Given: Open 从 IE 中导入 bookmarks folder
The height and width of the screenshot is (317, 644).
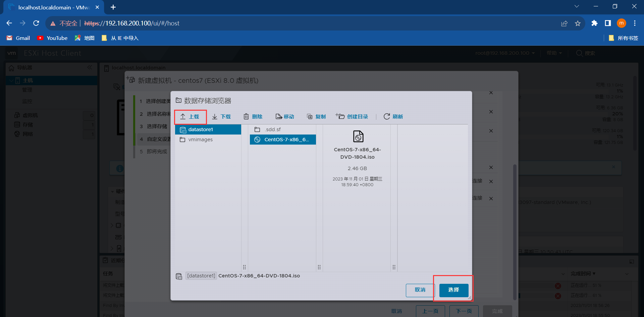Looking at the screenshot, I should pyautogui.click(x=120, y=38).
